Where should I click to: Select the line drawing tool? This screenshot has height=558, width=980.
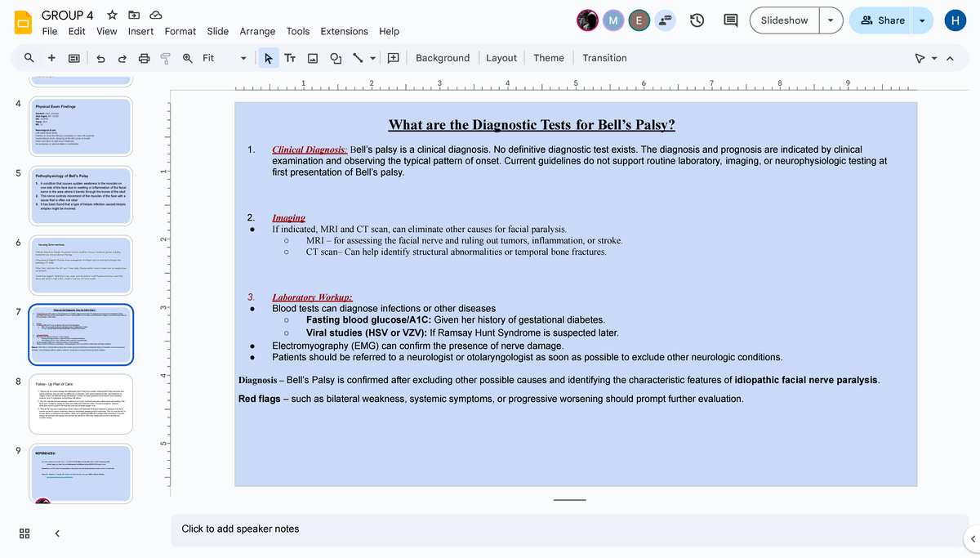coord(359,58)
